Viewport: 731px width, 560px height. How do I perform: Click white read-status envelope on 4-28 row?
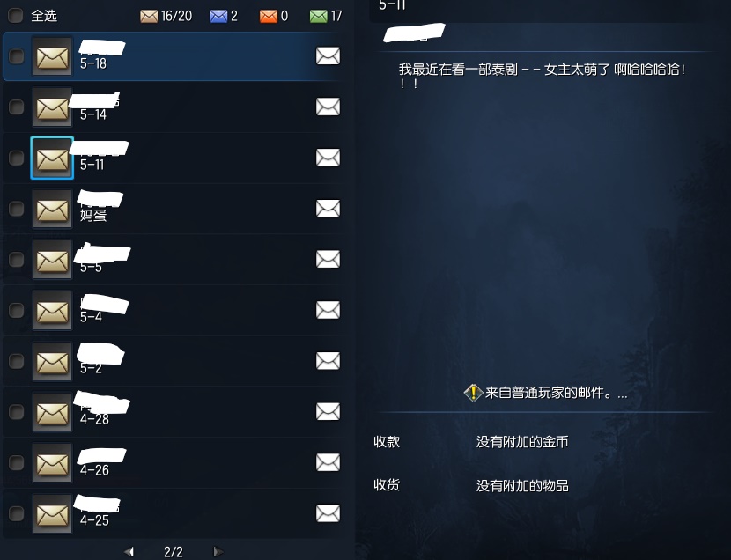tap(328, 411)
